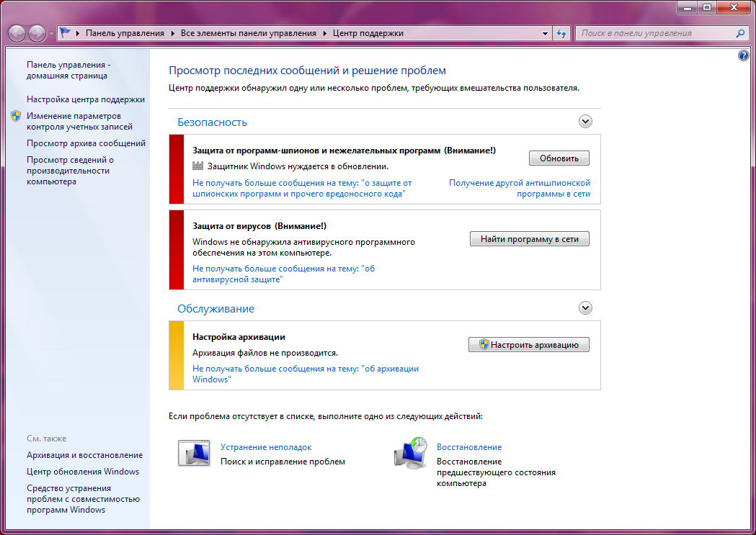Viewport: 756px width, 535px height.
Task: Select Все элементы панели управления breadcrumb
Action: (x=248, y=33)
